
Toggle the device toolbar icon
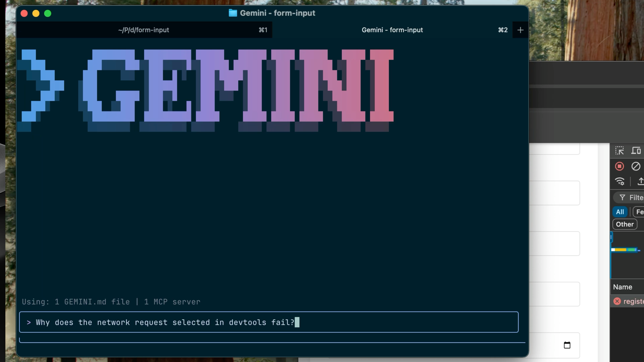(x=636, y=151)
